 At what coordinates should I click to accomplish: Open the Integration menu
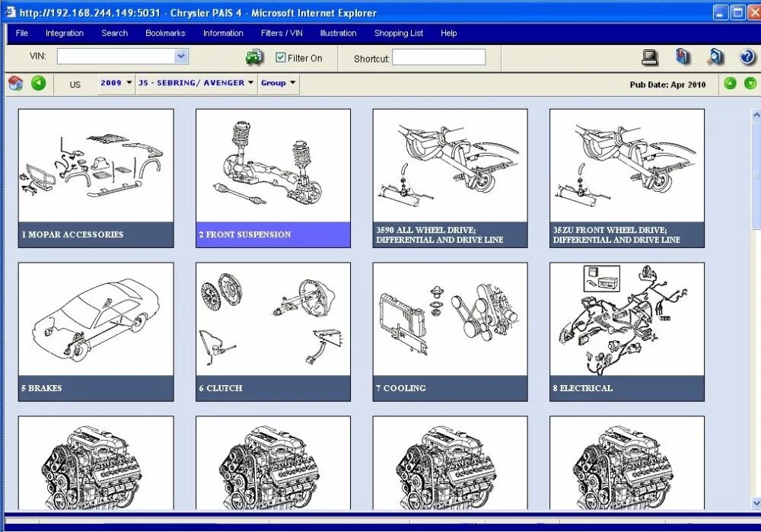click(x=65, y=33)
